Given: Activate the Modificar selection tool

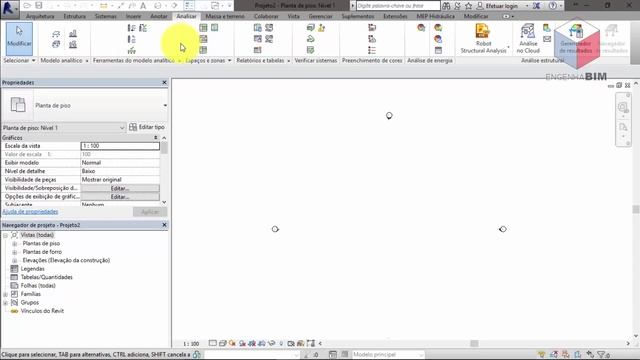Looking at the screenshot, I should pos(19,38).
